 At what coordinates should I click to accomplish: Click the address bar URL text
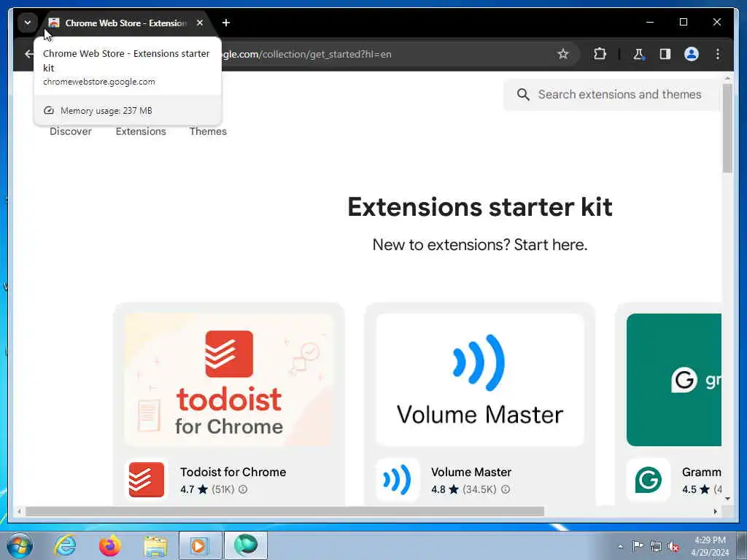coord(307,54)
